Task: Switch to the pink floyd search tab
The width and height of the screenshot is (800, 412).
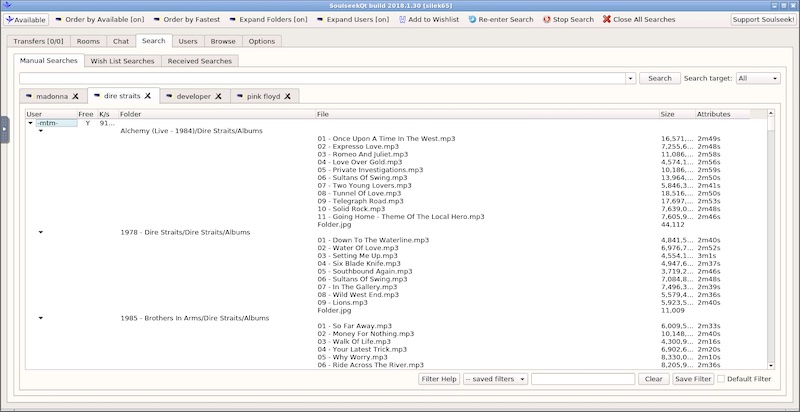Action: (x=263, y=96)
